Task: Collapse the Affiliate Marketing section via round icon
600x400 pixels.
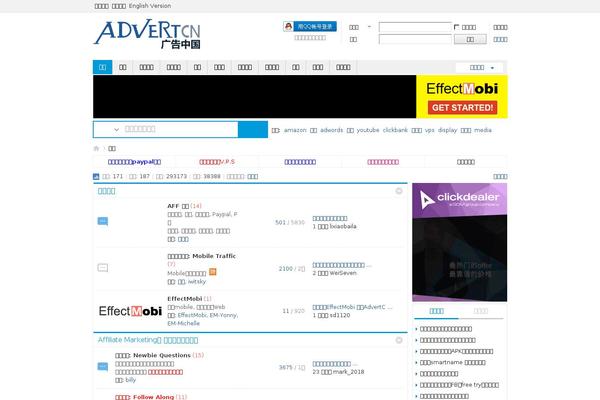Action: (x=399, y=340)
